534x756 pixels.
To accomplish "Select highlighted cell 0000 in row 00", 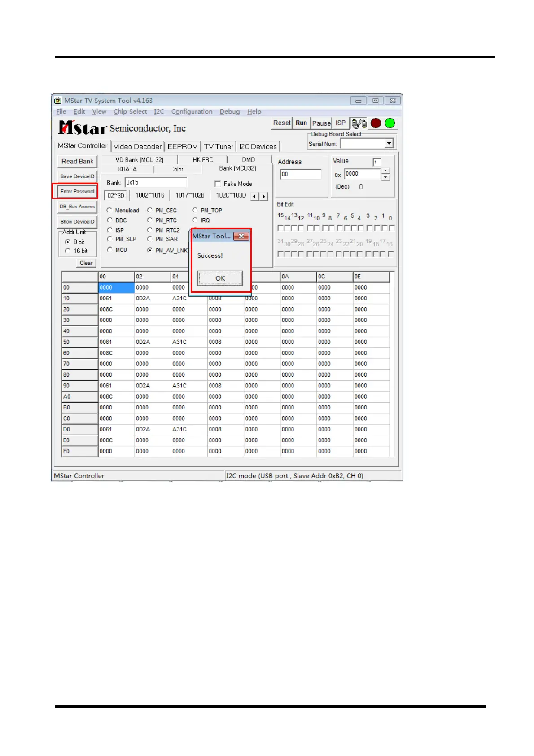I will point(116,287).
